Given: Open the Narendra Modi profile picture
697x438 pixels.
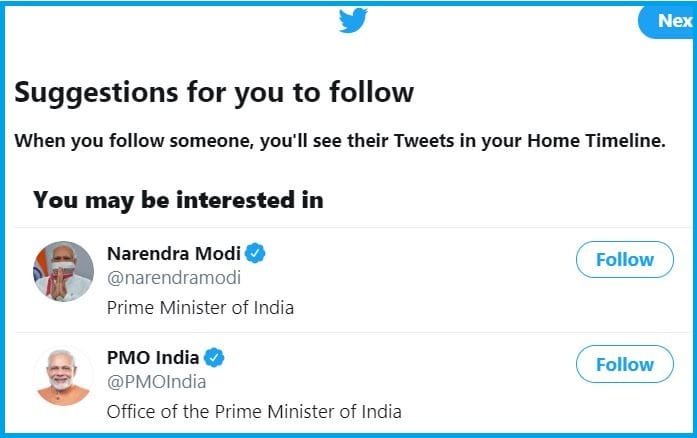Looking at the screenshot, I should [63, 271].
